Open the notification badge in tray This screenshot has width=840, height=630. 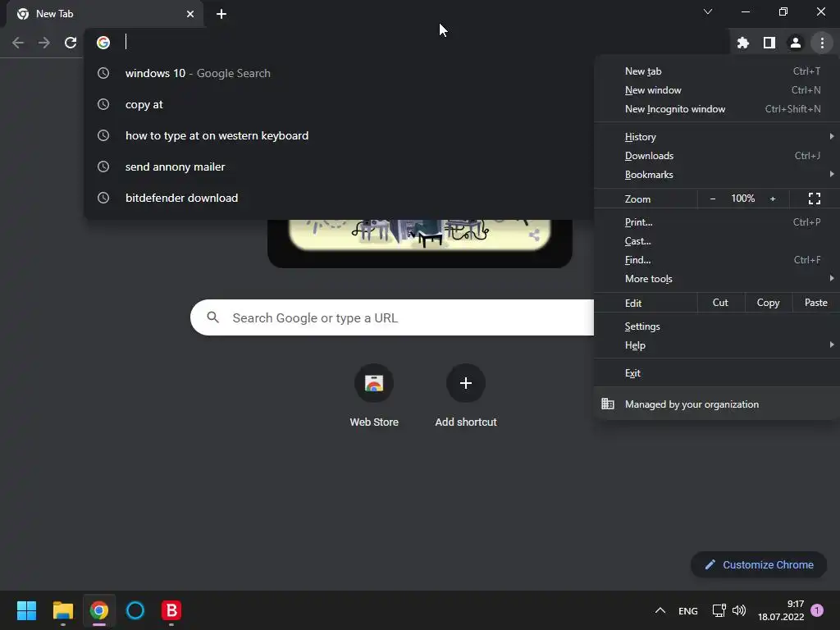pyautogui.click(x=817, y=610)
